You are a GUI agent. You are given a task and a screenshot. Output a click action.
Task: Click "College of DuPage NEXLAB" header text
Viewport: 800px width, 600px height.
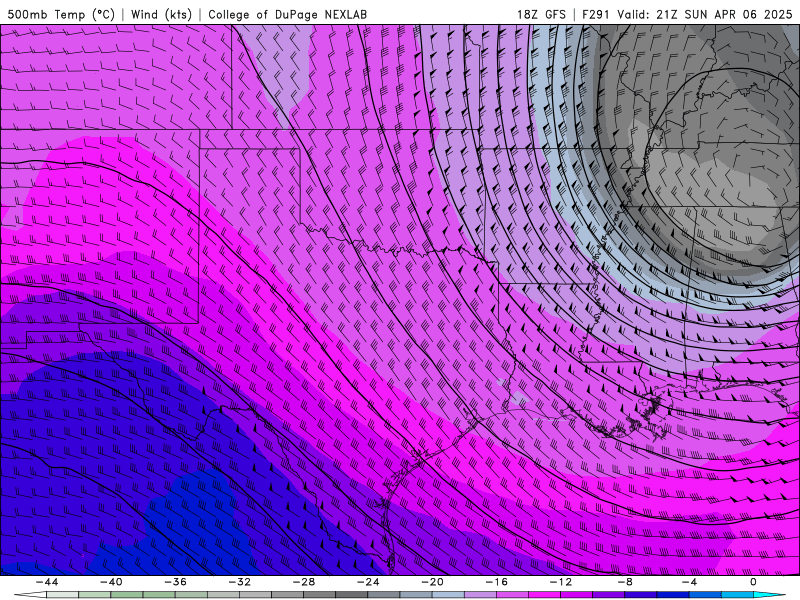point(287,14)
